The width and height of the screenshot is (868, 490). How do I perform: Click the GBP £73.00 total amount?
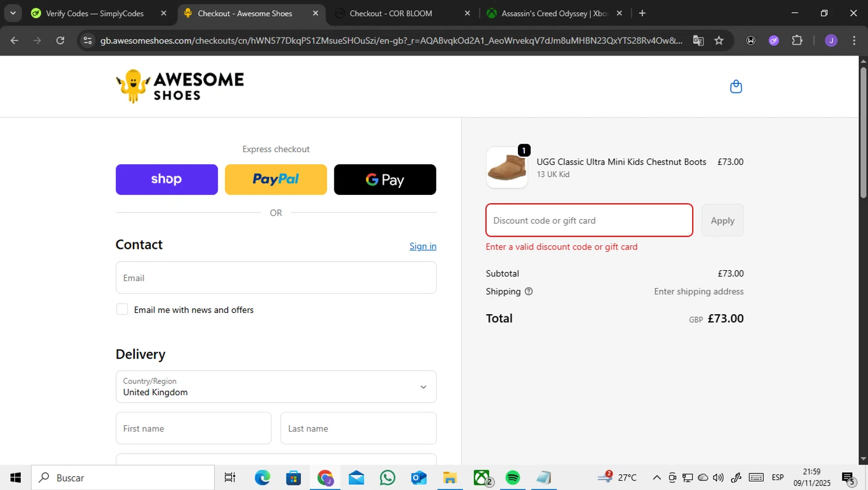tap(716, 319)
